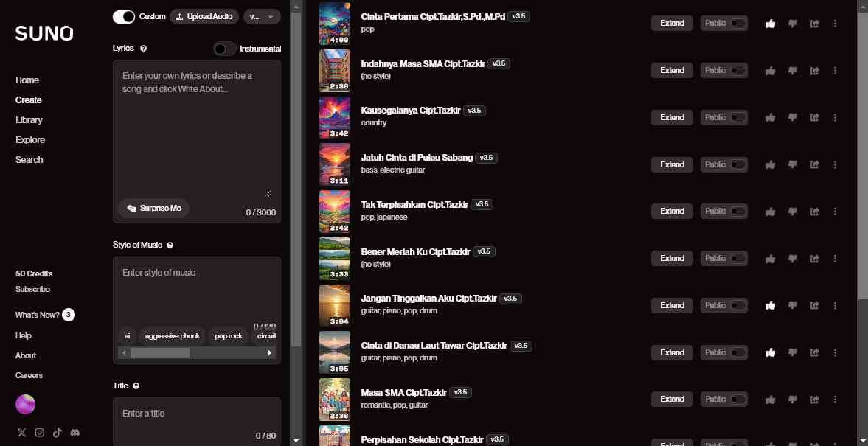Screen dimensions: 868x446
Task: Open the Discord icon link
Action: click(x=75, y=433)
